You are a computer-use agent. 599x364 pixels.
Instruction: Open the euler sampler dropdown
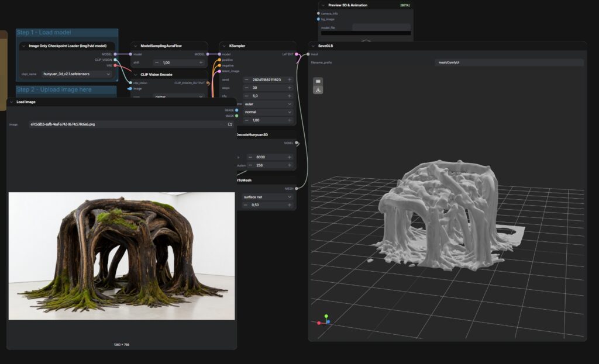click(268, 104)
